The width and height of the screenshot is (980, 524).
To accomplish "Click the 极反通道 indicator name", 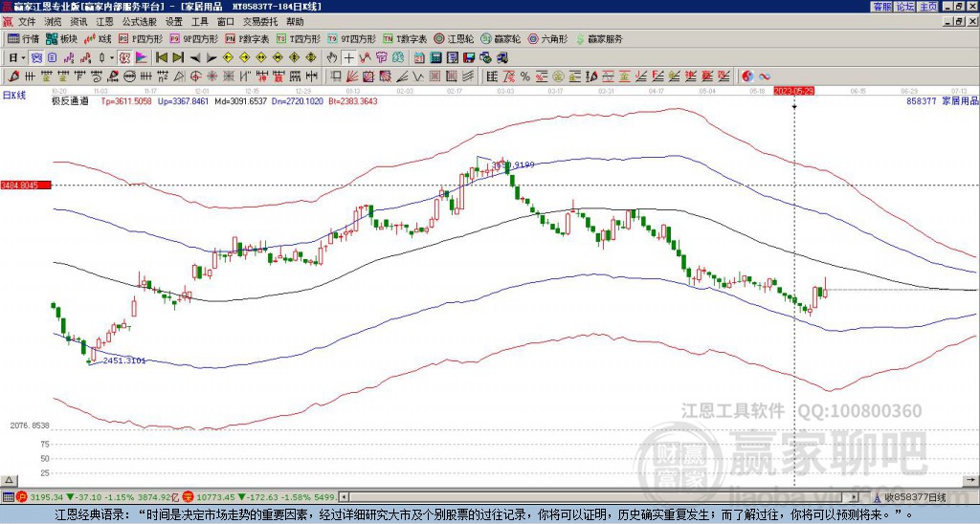I will coord(70,100).
